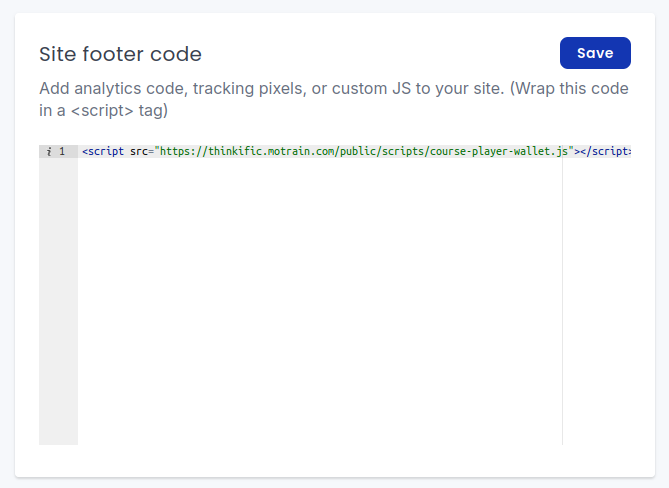Click the closing script tag at the line end
The height and width of the screenshot is (488, 669).
pyautogui.click(x=605, y=151)
